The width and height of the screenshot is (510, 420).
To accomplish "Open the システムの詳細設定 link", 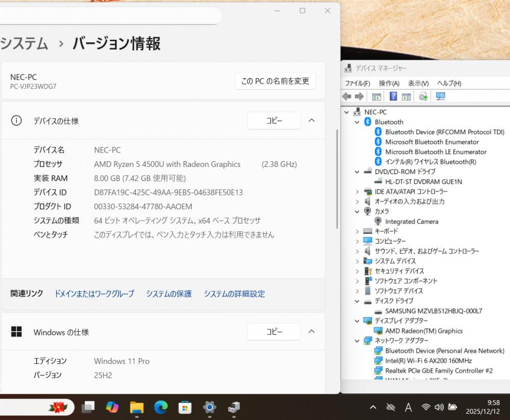I will [x=234, y=294].
